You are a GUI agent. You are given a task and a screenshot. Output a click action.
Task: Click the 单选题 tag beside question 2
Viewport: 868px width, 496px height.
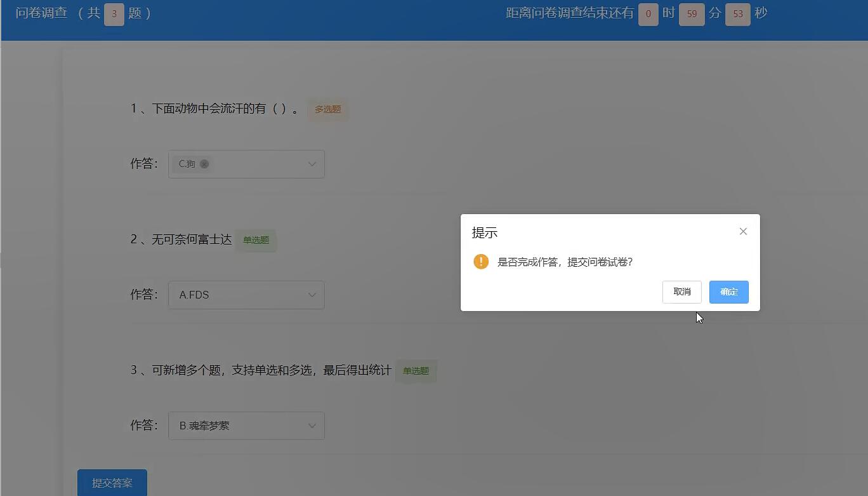(x=256, y=240)
